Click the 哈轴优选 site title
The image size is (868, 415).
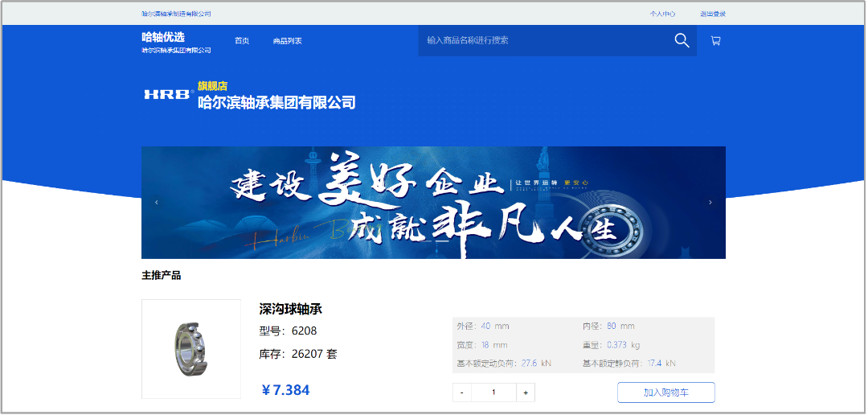[x=163, y=37]
